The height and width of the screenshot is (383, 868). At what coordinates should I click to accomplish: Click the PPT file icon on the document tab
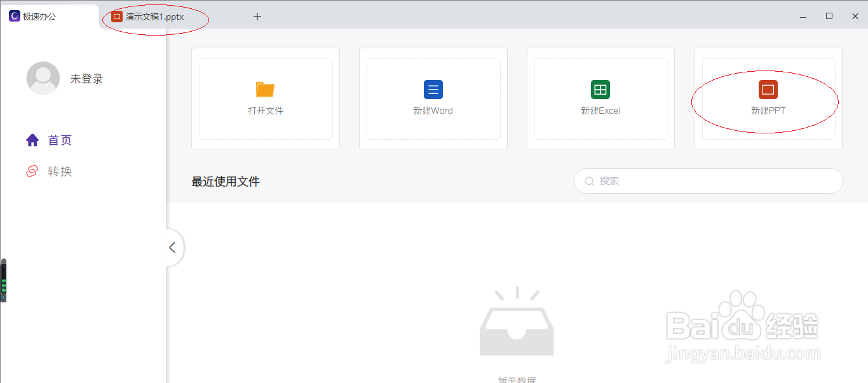pyautogui.click(x=116, y=16)
